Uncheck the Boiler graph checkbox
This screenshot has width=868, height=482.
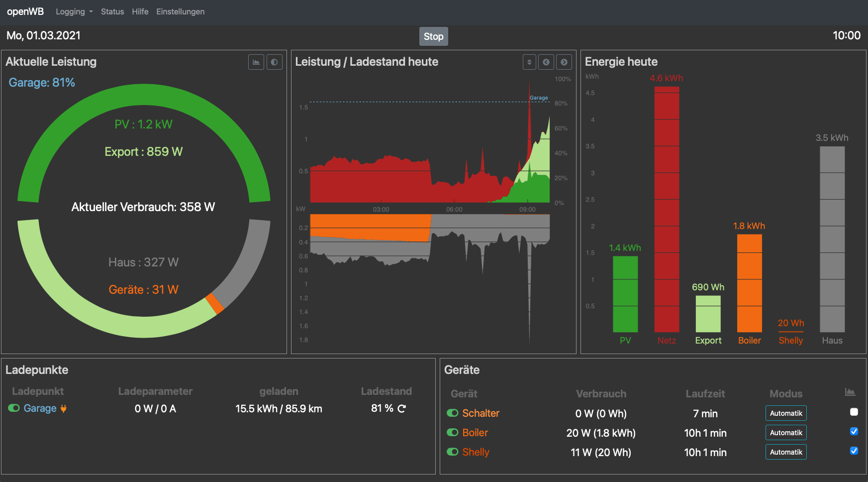pos(854,431)
